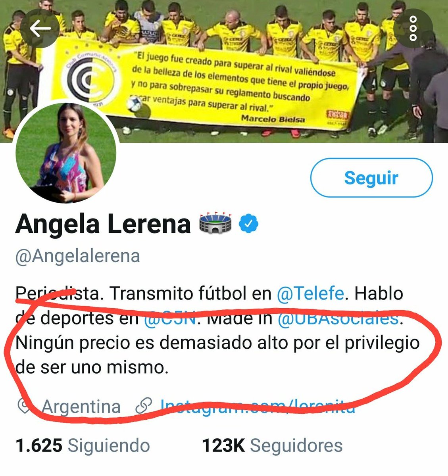Tap the Angela Lerena display name
Image resolution: width=448 pixels, height=476 pixels.
103,224
